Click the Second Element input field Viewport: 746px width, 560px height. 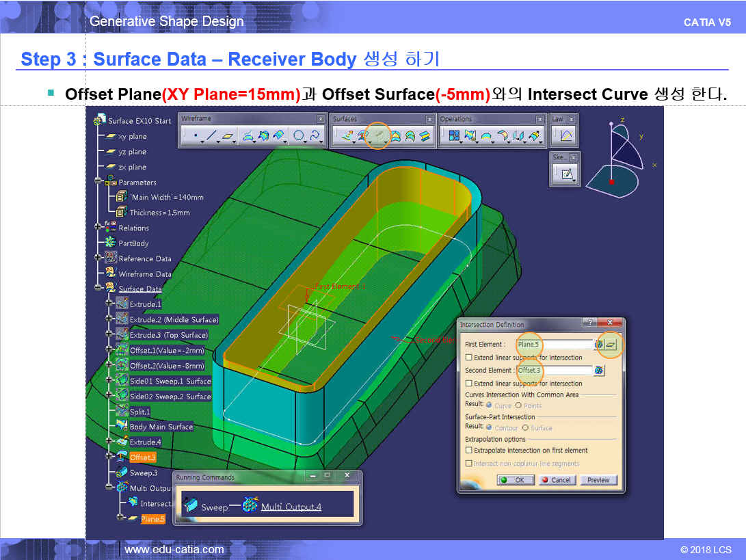tap(554, 371)
